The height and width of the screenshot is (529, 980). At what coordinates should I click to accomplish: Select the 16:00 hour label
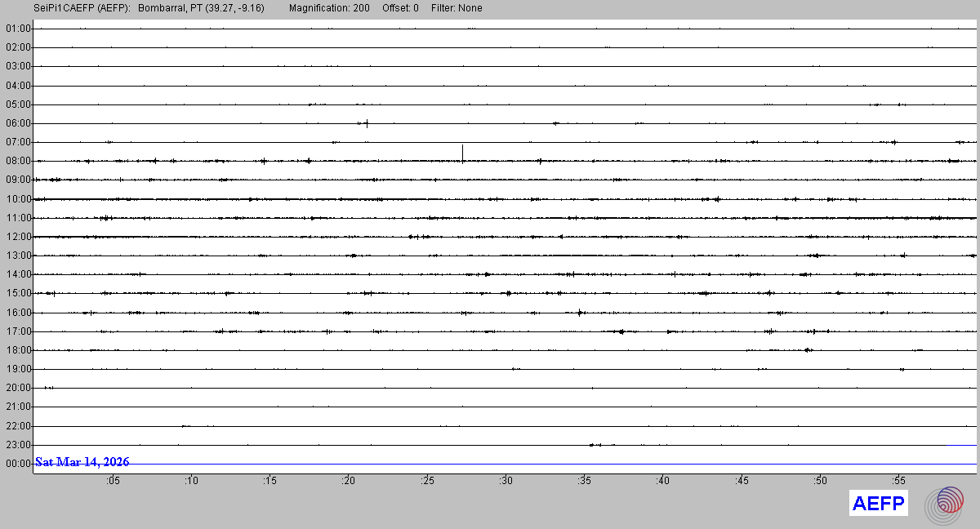[x=18, y=313]
